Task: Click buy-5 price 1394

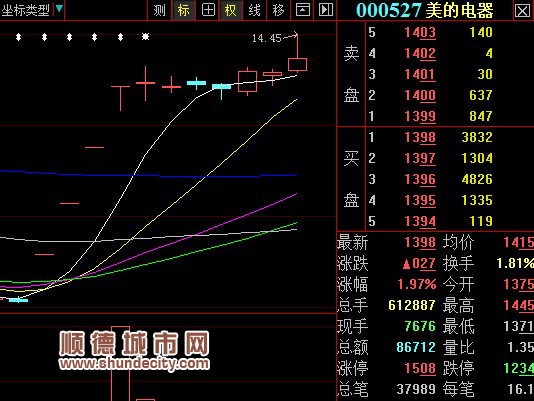Action: pyautogui.click(x=420, y=221)
